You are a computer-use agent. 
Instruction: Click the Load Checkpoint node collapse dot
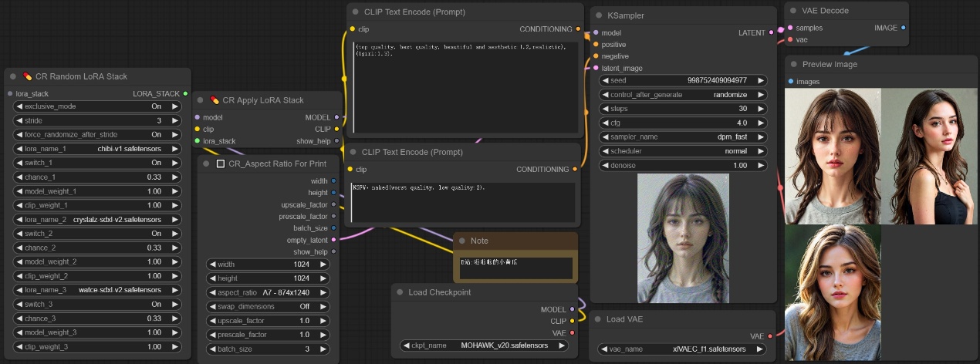point(400,292)
